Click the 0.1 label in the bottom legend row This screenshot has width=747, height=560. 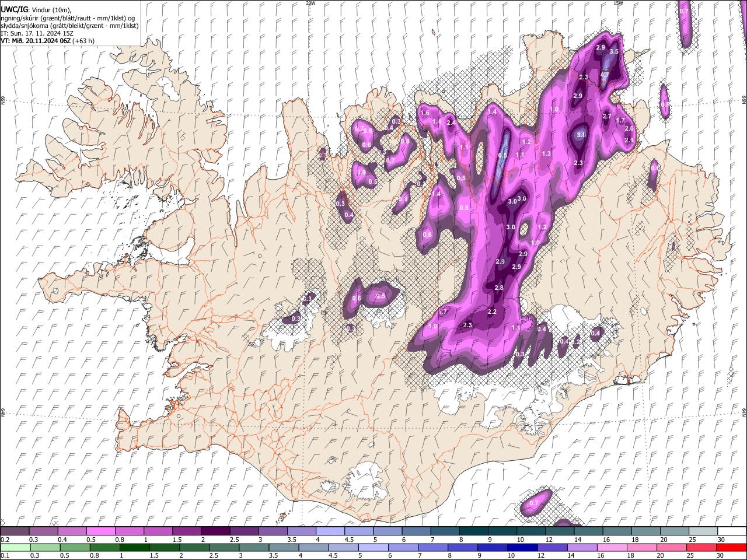pyautogui.click(x=4, y=555)
